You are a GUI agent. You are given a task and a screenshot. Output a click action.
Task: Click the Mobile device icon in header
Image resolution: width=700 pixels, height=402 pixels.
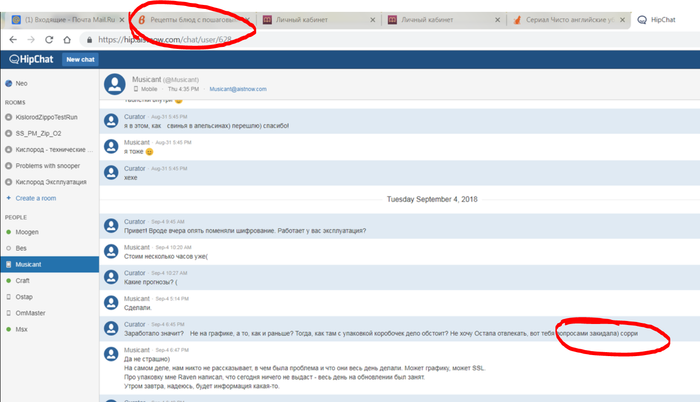136,89
